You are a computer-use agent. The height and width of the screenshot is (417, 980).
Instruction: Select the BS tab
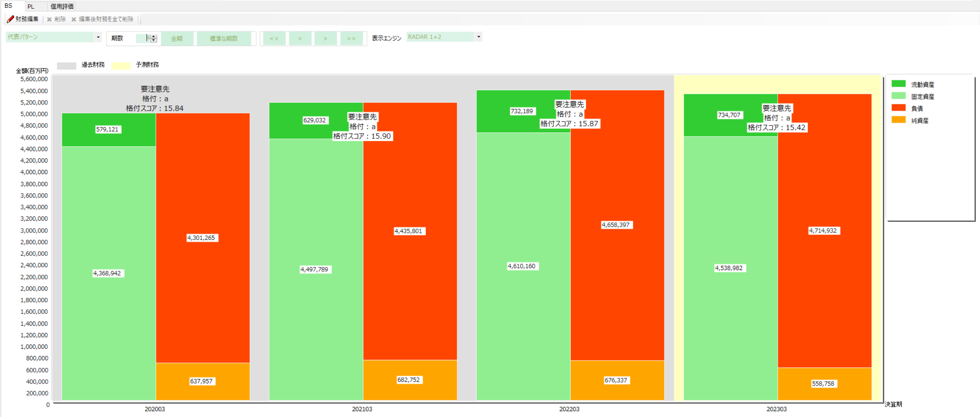[8, 6]
